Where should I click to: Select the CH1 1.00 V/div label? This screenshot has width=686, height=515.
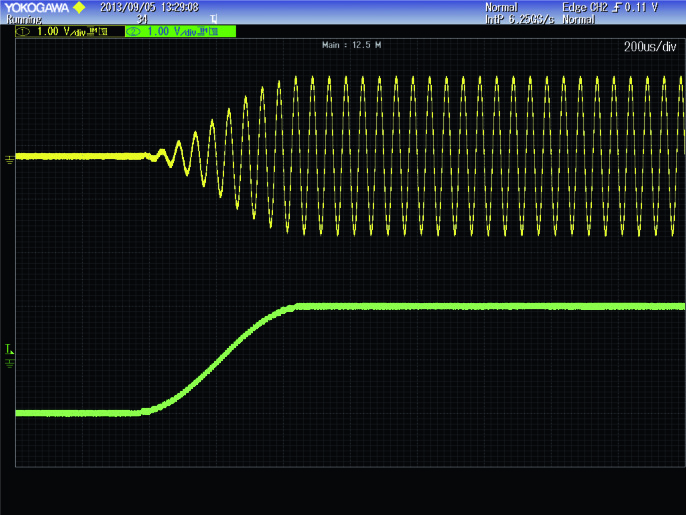pos(61,32)
